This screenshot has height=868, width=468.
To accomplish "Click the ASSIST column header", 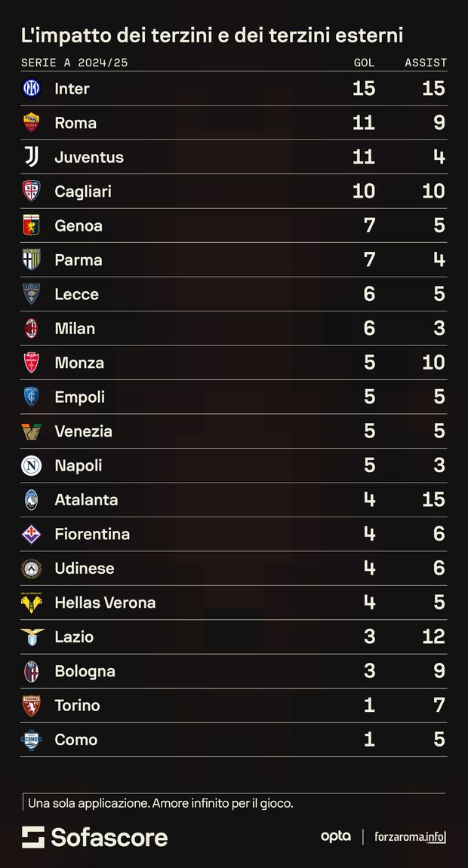I will [426, 63].
